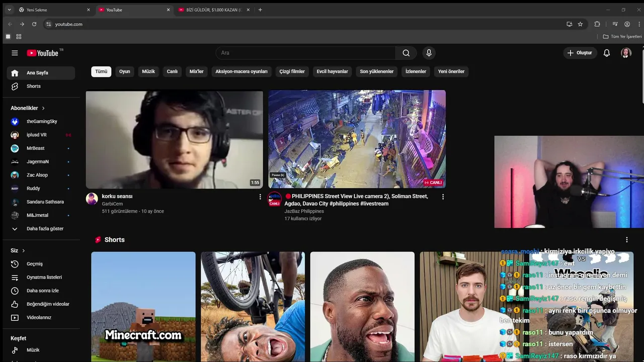
Task: Open Sandaru Sathsara subscription channel
Action: (41, 202)
